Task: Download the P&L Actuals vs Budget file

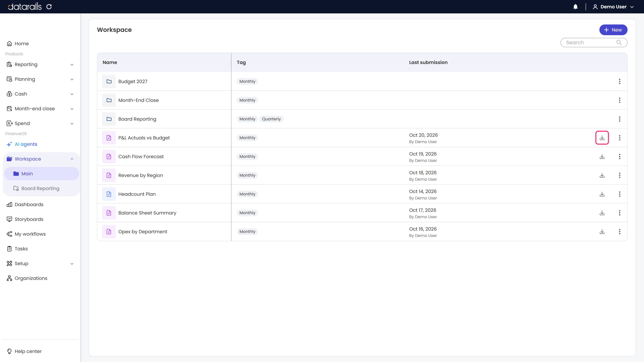Action: [x=602, y=138]
